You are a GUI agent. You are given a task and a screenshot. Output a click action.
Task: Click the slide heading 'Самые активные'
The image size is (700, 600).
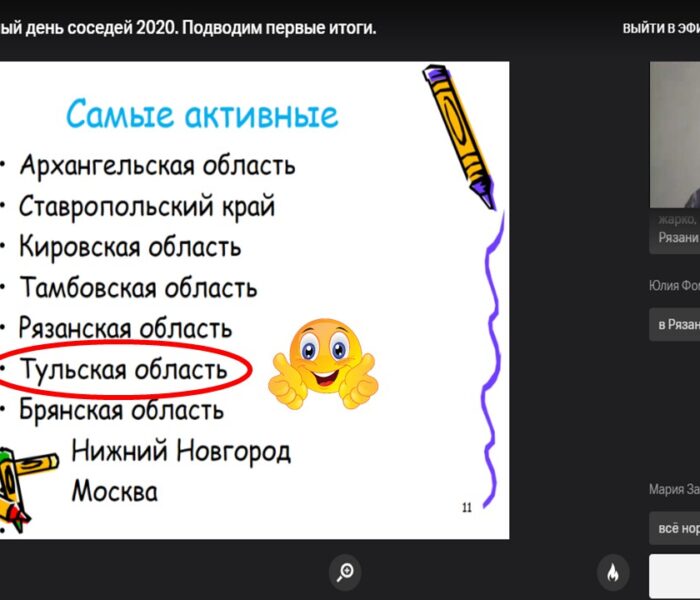tap(202, 114)
